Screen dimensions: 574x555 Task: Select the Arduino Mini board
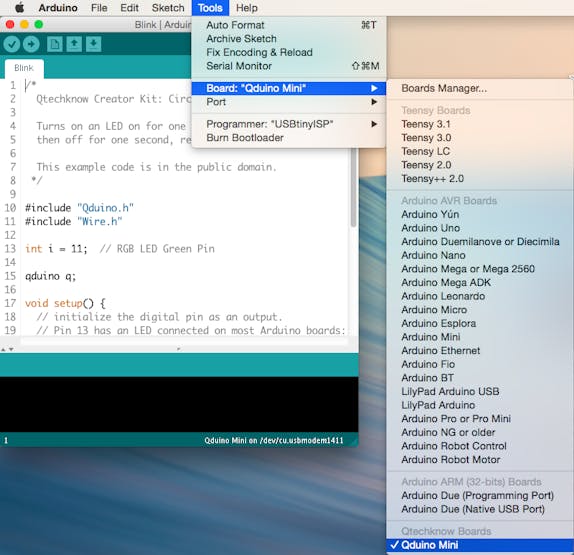pos(480,337)
